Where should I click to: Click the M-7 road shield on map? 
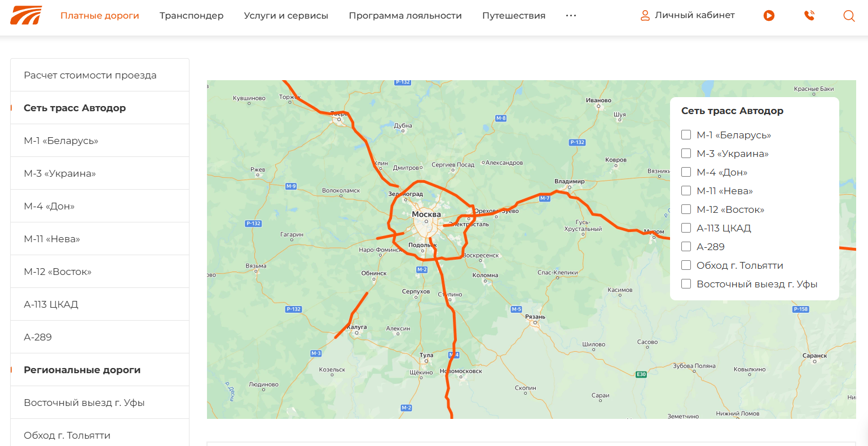[x=545, y=199]
